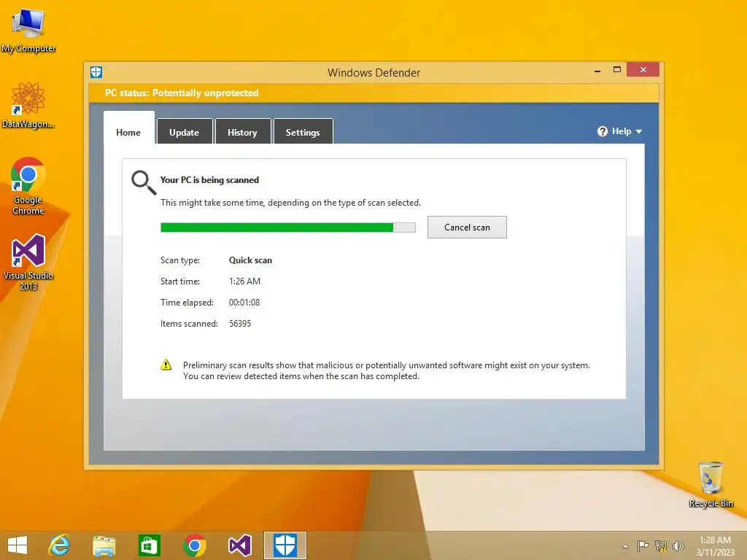The height and width of the screenshot is (560, 747).
Task: Open the DataWagon desktop shortcut
Action: pos(28,105)
